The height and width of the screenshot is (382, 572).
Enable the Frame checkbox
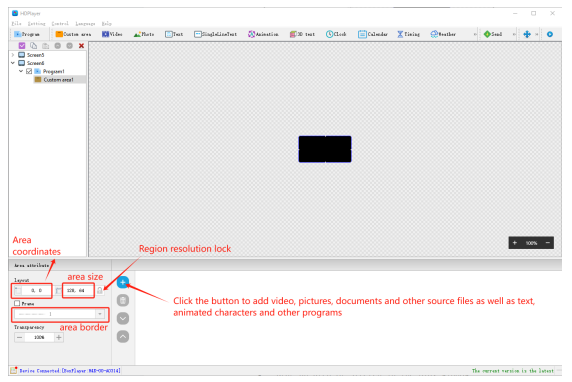click(17, 303)
